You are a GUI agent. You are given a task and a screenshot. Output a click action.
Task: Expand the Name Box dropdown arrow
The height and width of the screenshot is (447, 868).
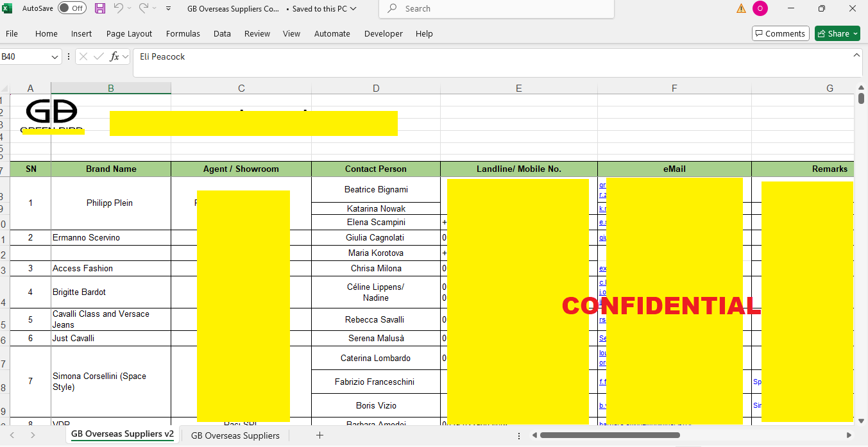55,56
